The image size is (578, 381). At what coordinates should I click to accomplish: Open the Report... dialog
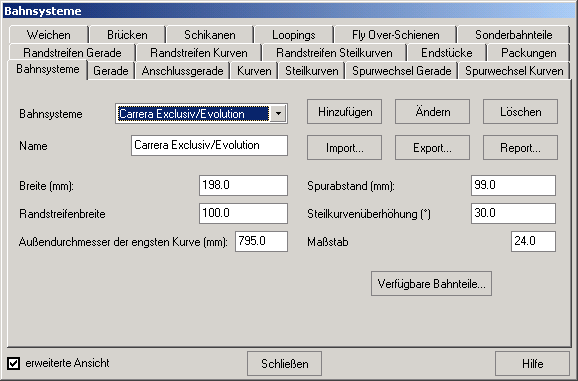pyautogui.click(x=520, y=148)
